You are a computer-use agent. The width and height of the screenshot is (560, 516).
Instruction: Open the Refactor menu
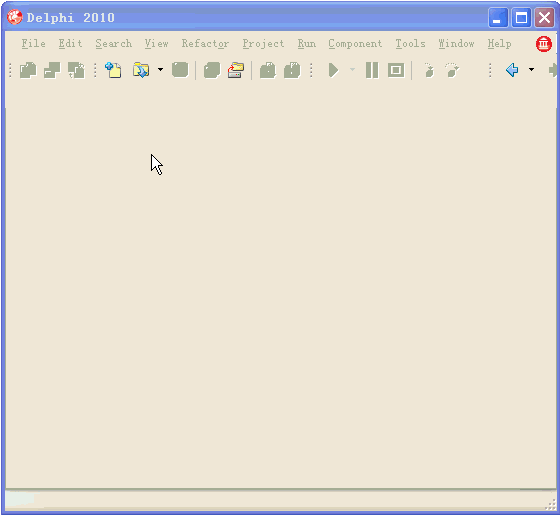[205, 44]
